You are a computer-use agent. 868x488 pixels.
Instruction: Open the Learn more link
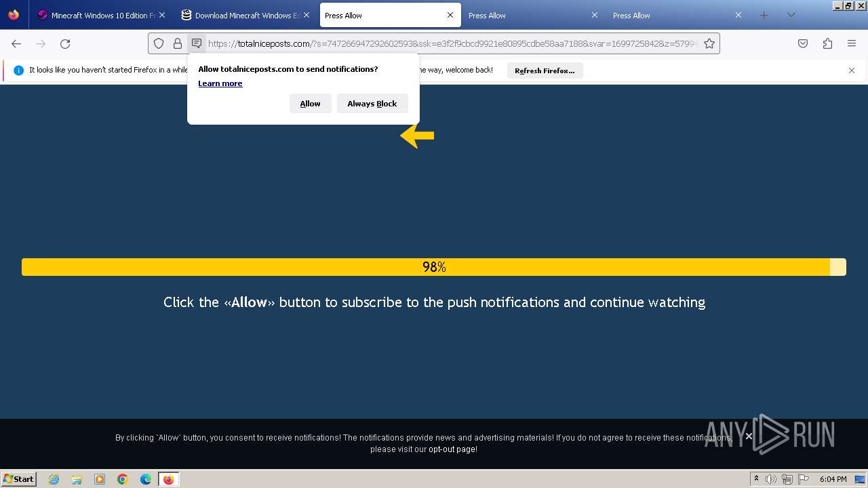point(220,83)
